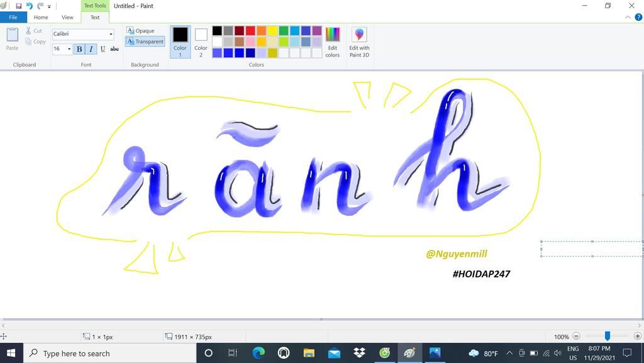Open the notification center icon
The height and width of the screenshot is (363, 644).
pos(627,353)
